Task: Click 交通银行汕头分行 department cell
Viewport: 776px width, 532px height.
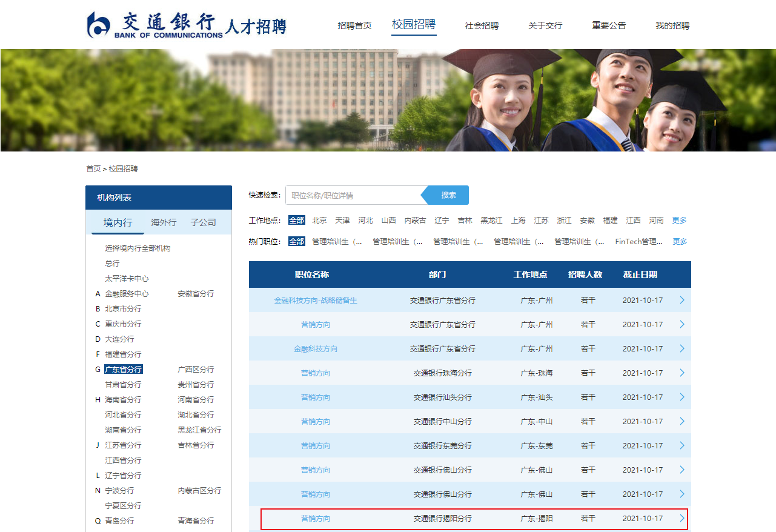Action: (x=443, y=397)
